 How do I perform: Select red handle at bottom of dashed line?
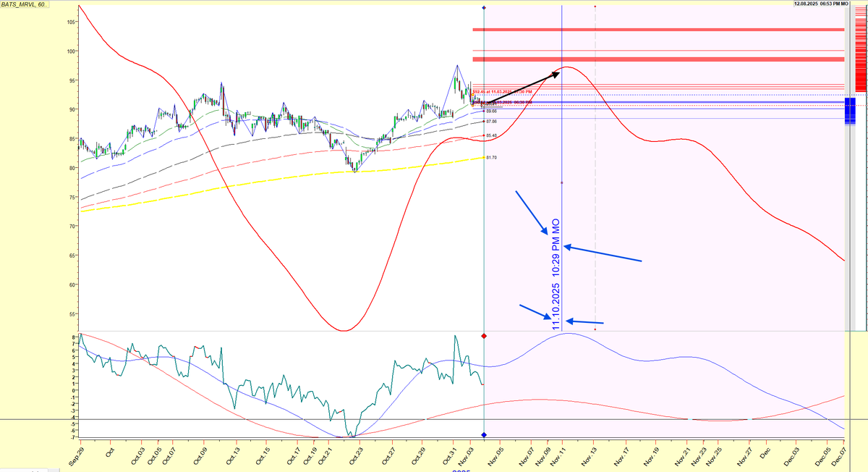click(595, 329)
